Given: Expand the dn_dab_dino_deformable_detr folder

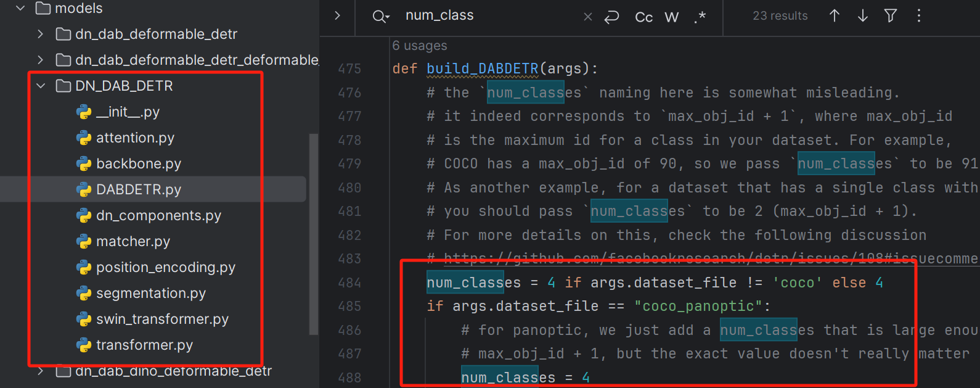Looking at the screenshot, I should pyautogui.click(x=41, y=371).
